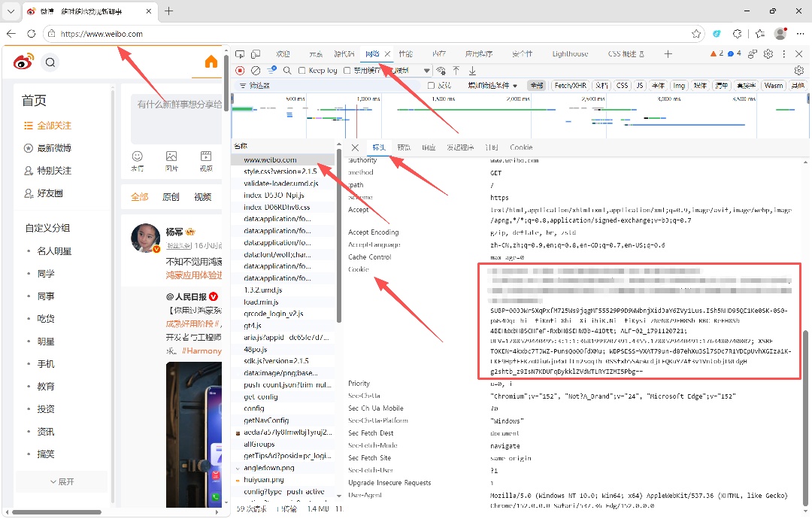
Task: Select the 原创 feed tab
Action: pyautogui.click(x=171, y=197)
